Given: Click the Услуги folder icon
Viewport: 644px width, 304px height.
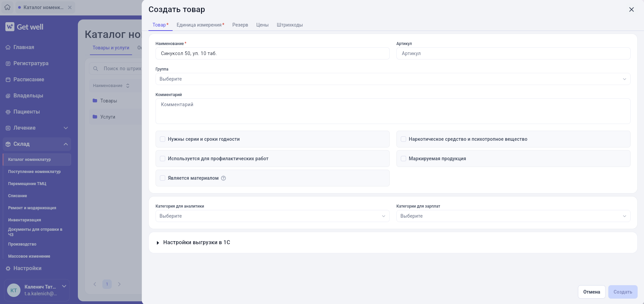Looking at the screenshot, I should (95, 117).
